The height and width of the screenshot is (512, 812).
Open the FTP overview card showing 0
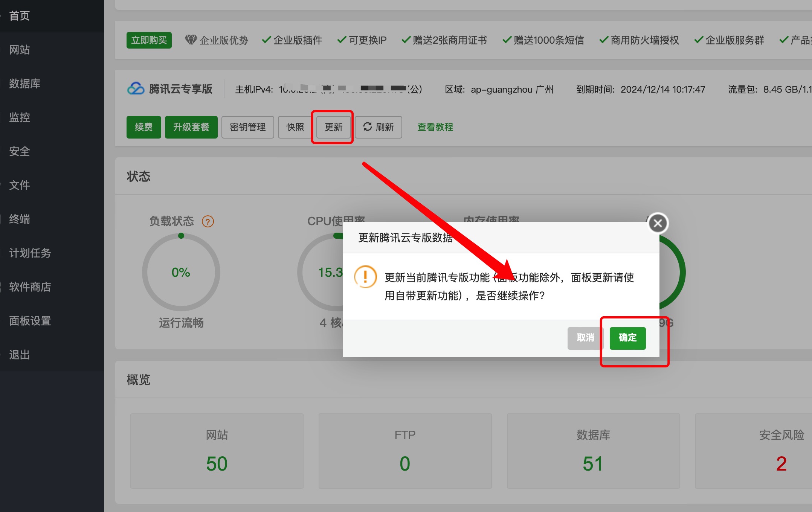[405, 451]
